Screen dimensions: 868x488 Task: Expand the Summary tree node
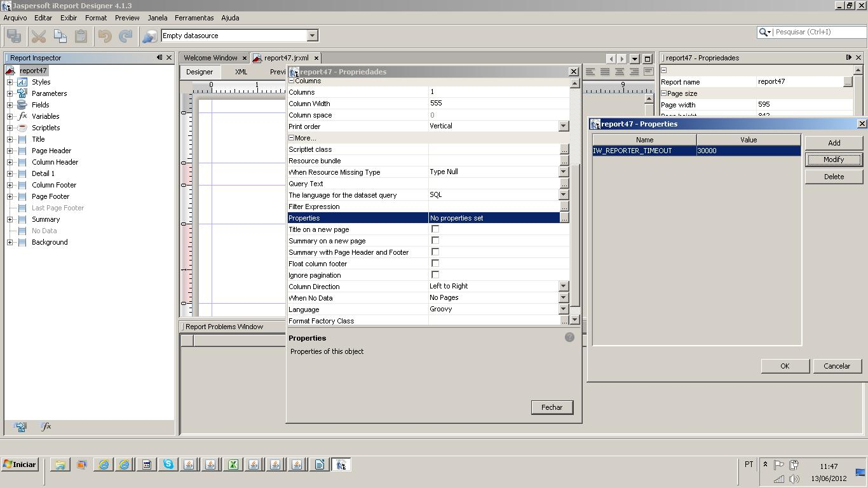click(x=10, y=219)
